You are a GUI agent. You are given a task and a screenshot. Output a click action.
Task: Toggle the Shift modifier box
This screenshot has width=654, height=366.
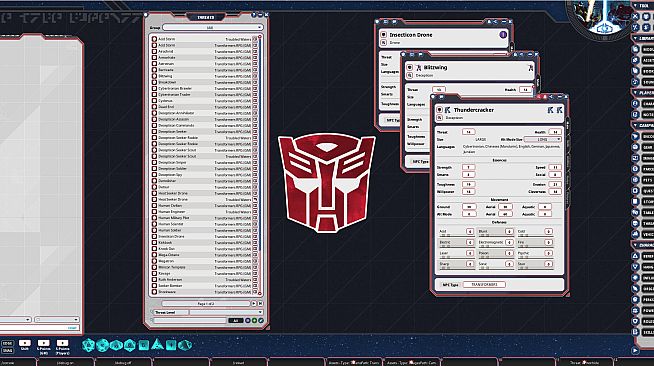(25, 343)
